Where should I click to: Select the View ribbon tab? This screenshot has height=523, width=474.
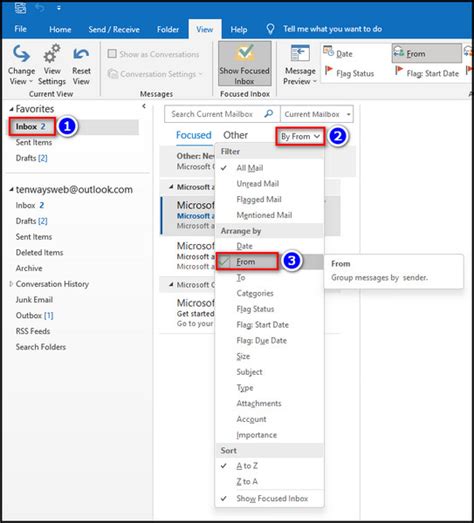(204, 29)
